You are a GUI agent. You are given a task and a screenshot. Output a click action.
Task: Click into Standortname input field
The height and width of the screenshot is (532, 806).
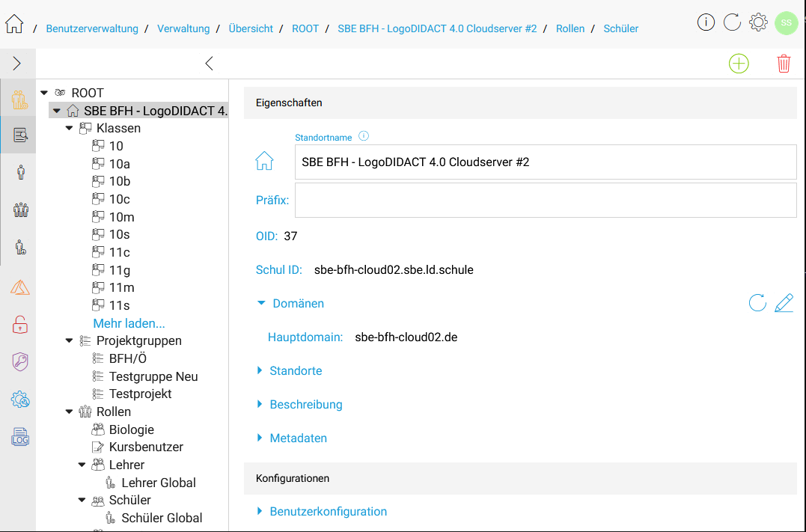point(546,162)
